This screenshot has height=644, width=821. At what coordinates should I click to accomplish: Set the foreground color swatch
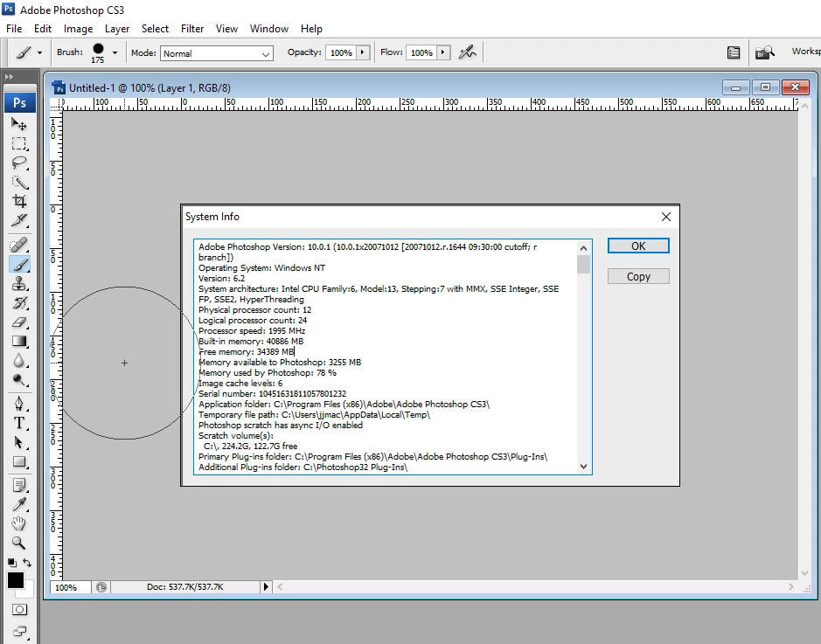[15, 580]
